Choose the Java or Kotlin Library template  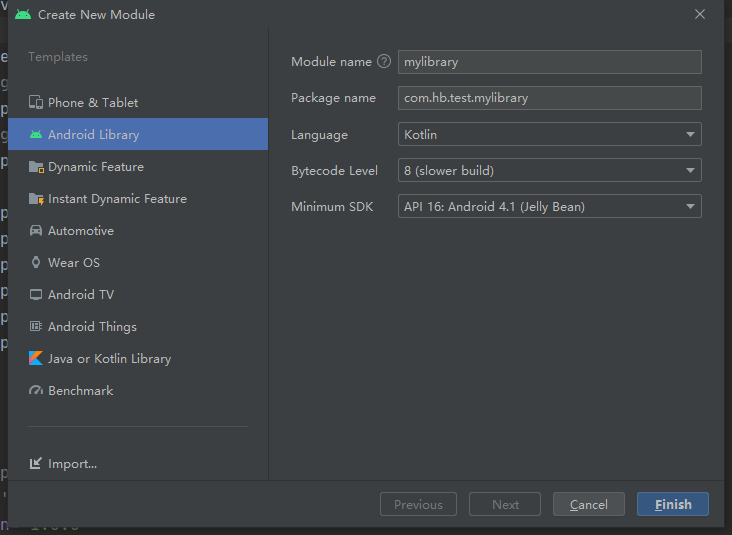(x=138, y=359)
